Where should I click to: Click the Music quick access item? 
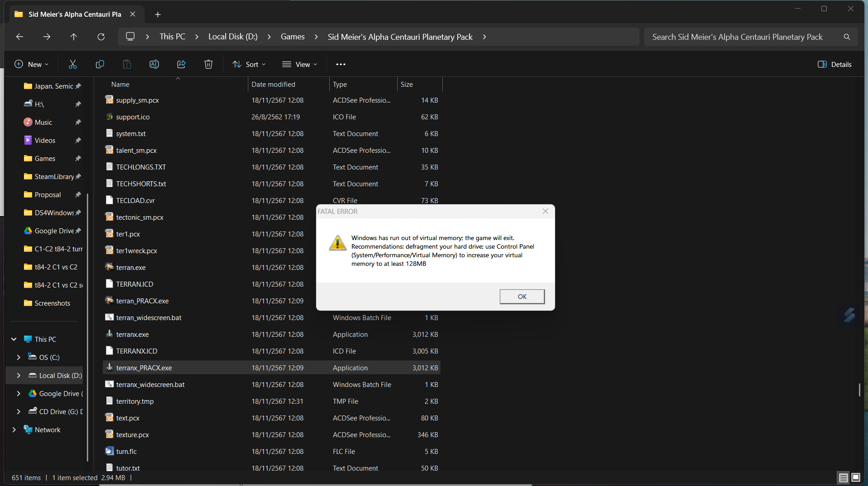click(43, 122)
